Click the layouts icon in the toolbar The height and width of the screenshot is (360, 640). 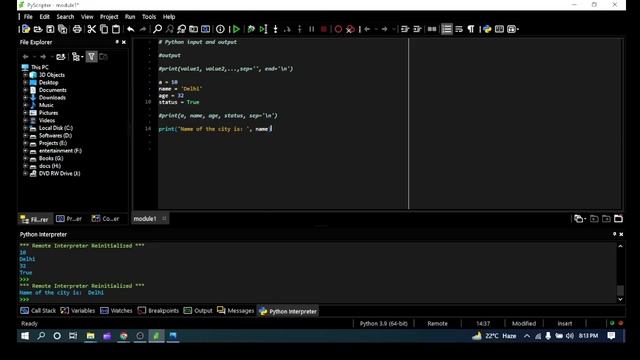click(511, 29)
